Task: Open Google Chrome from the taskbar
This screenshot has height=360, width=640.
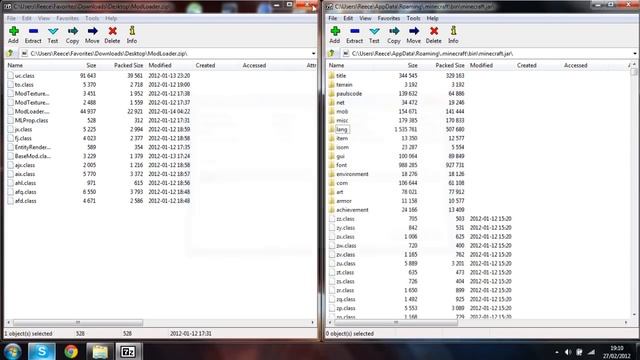Action: point(71,351)
